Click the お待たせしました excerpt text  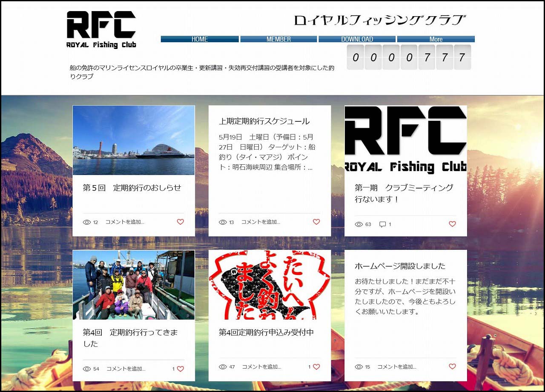click(x=405, y=297)
